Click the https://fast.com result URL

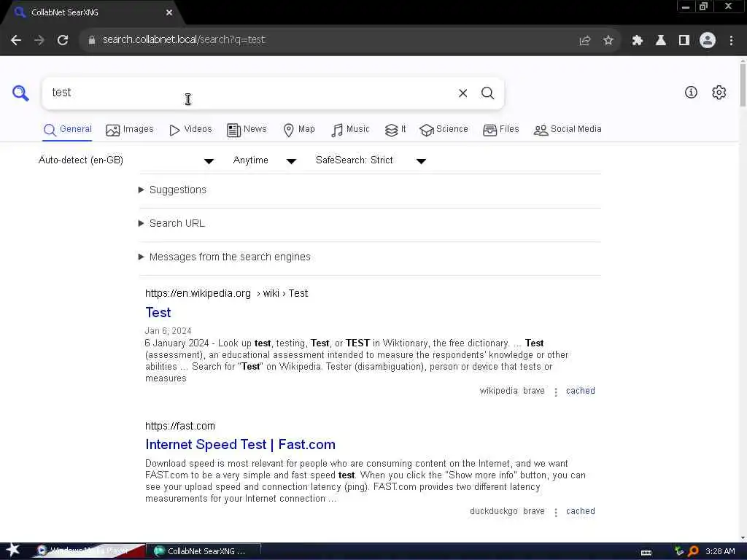pos(180,426)
